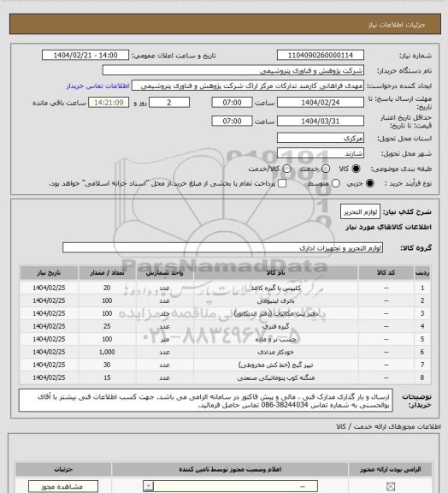Click the remaining time field 14:21:09
This screenshot has width=448, height=493.
click(x=109, y=103)
